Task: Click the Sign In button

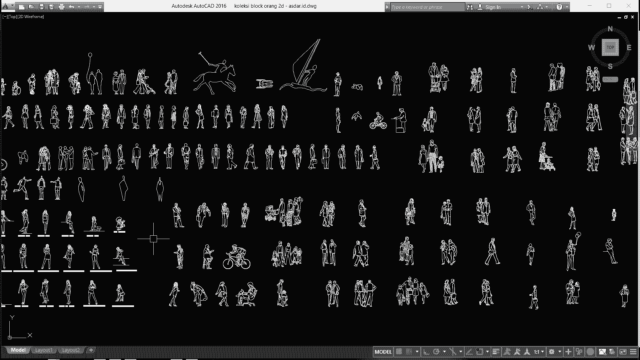Action: (x=493, y=7)
